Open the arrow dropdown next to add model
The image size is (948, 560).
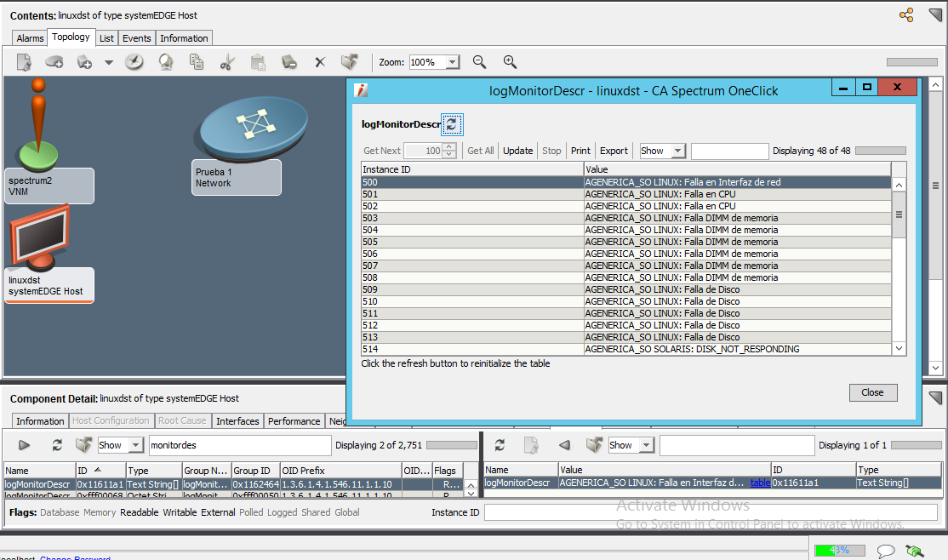point(109,62)
